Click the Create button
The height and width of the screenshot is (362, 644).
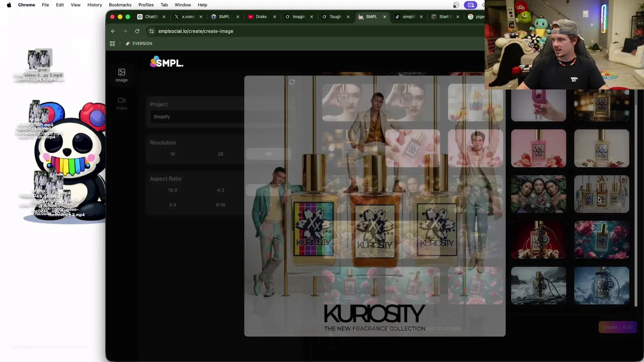point(617,327)
